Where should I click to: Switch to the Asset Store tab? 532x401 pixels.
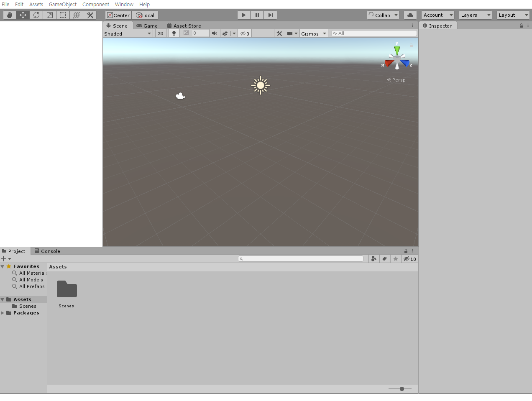(184, 26)
